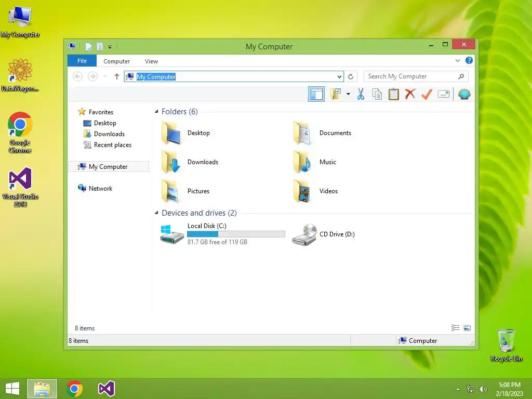Screen dimensions: 532x399
Task: Click the quick access New Folder icon
Action: (x=100, y=46)
